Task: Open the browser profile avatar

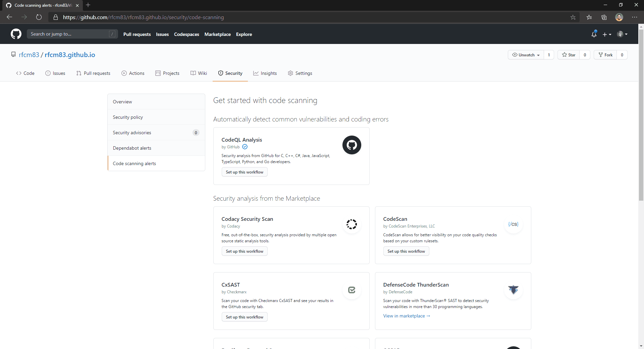Action: click(619, 17)
